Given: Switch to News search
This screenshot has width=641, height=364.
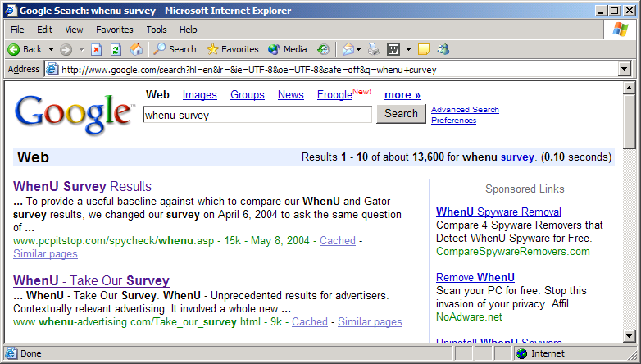Looking at the screenshot, I should (x=291, y=95).
